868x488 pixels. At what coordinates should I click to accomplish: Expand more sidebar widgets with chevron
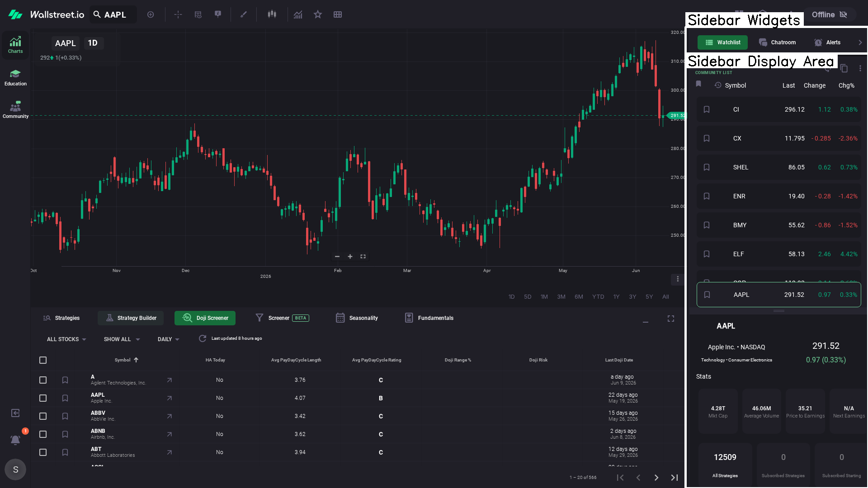tap(860, 42)
